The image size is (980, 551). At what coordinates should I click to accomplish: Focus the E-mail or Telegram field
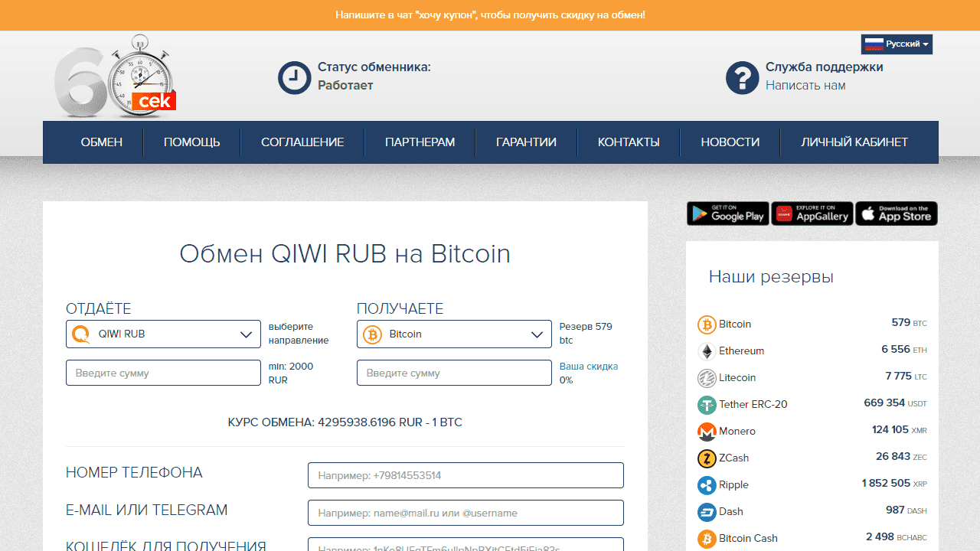pyautogui.click(x=465, y=513)
